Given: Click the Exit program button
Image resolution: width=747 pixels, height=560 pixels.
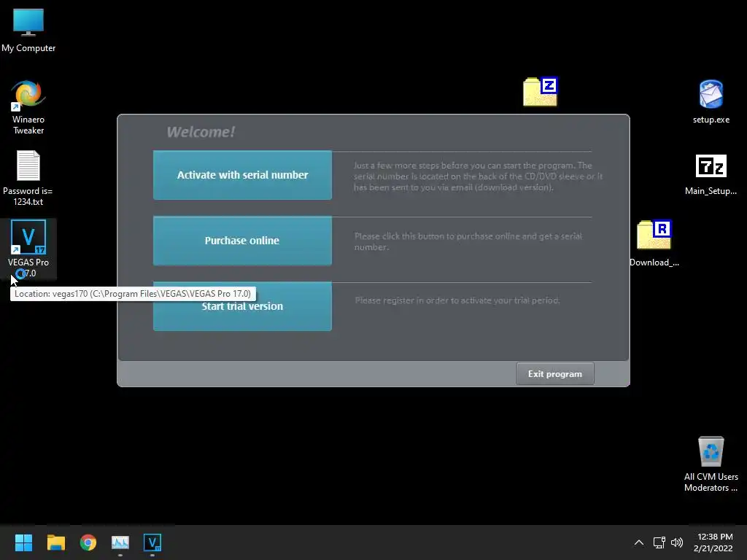Looking at the screenshot, I should pos(555,374).
